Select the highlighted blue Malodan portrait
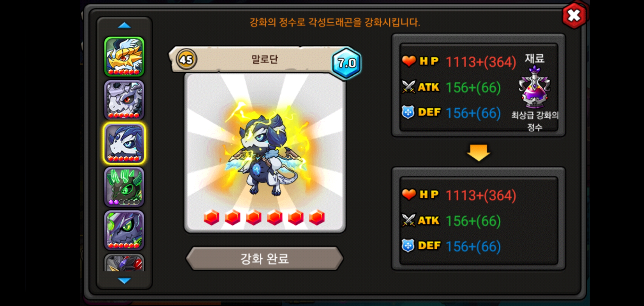This screenshot has height=306, width=644. click(124, 143)
